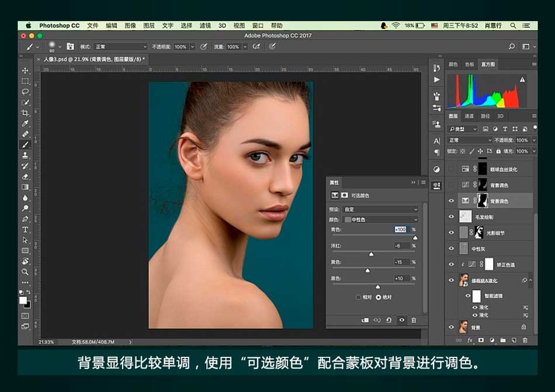Select the Zoom tool in toolbar
Screen dimensions: 555x392
point(25,272)
